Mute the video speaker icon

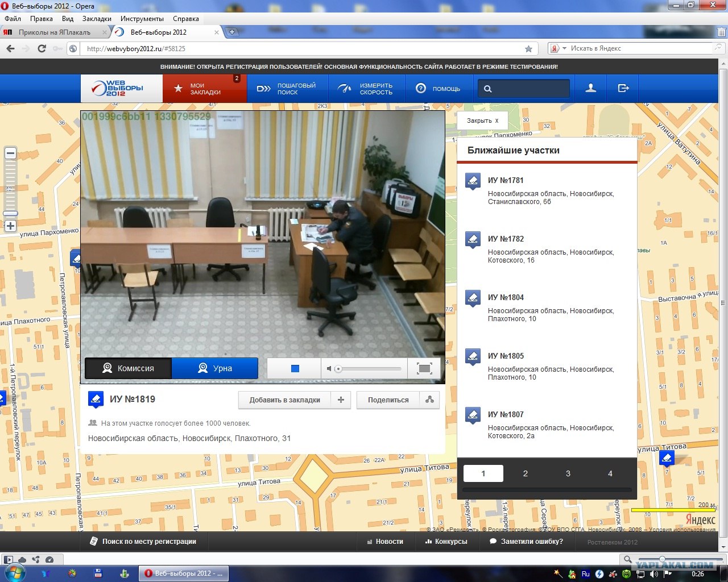point(329,369)
